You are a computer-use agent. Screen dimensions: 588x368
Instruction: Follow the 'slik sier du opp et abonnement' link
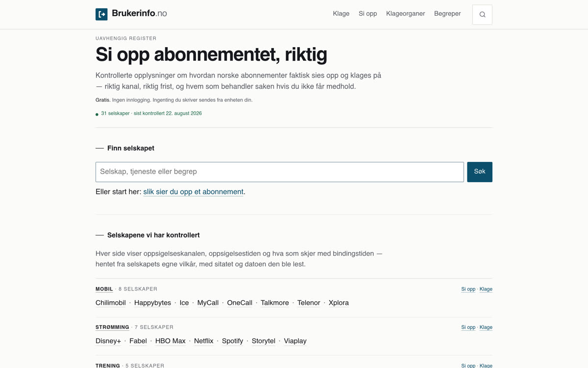[x=193, y=192]
